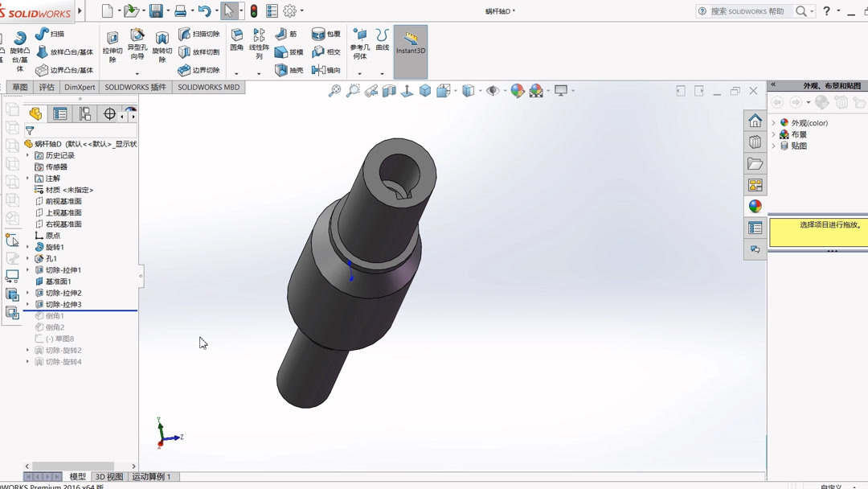Switch to the 评估 ribbon tab
The image size is (868, 489).
coord(46,87)
